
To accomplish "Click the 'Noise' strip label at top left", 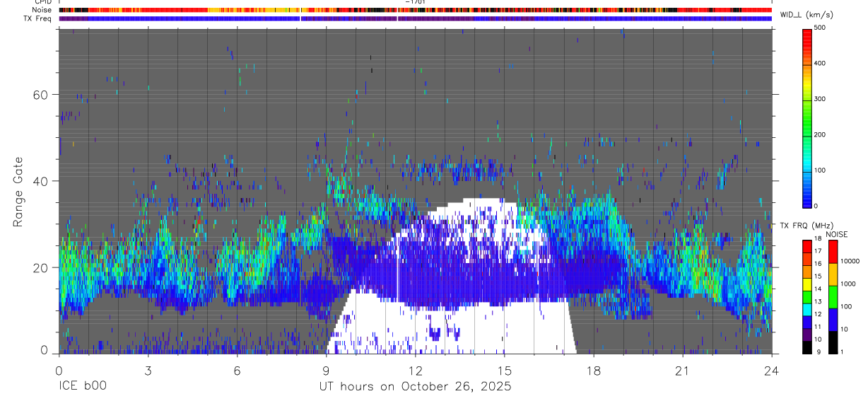I will click(x=42, y=10).
